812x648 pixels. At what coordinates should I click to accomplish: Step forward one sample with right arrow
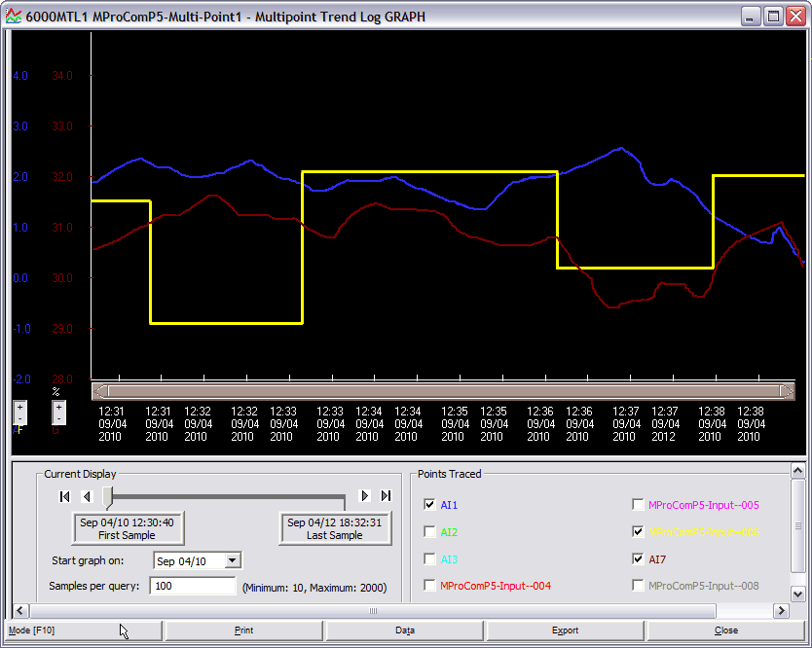[x=365, y=496]
